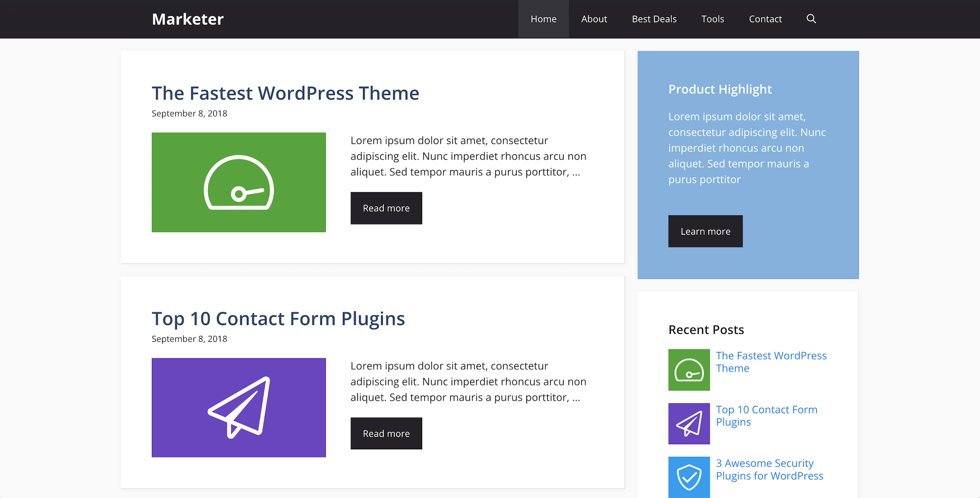Open the About page from navigation

[594, 19]
